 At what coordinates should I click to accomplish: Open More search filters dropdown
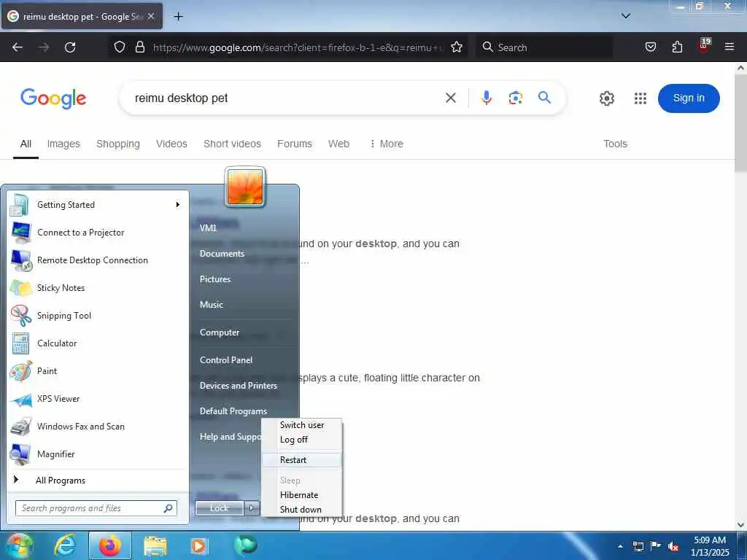coord(387,144)
